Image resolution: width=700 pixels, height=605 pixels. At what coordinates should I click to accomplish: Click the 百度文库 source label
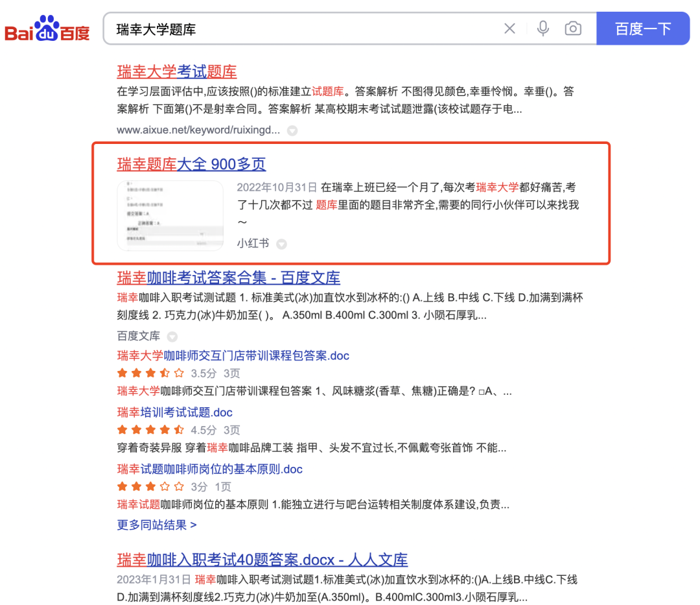click(139, 336)
